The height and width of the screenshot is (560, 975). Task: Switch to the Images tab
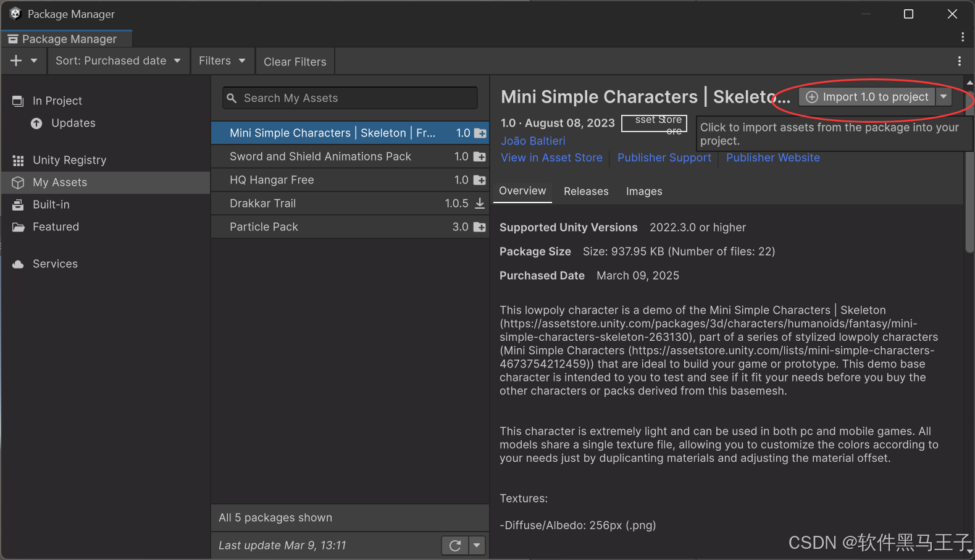tap(644, 191)
